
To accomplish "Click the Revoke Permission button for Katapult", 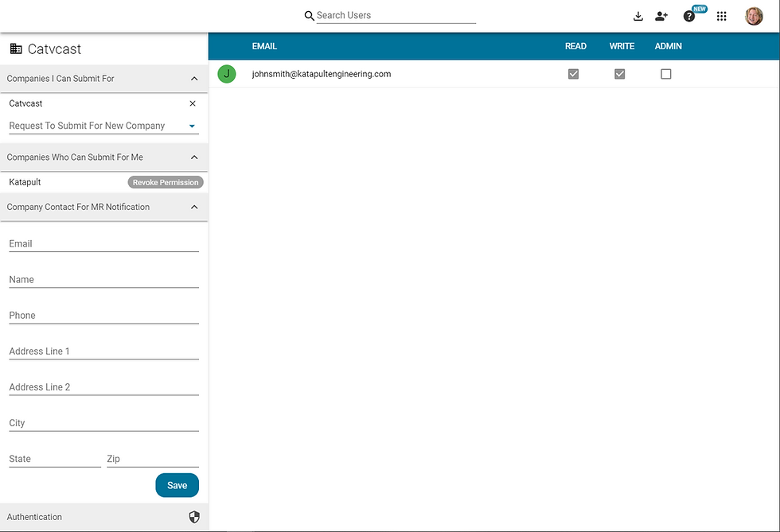I will 166,182.
